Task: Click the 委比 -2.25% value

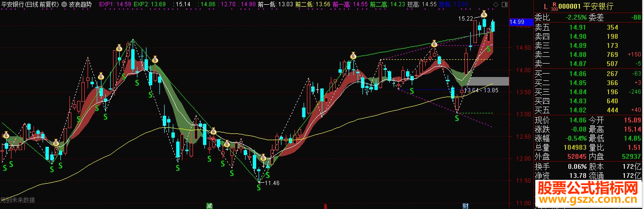Action: 576,18
